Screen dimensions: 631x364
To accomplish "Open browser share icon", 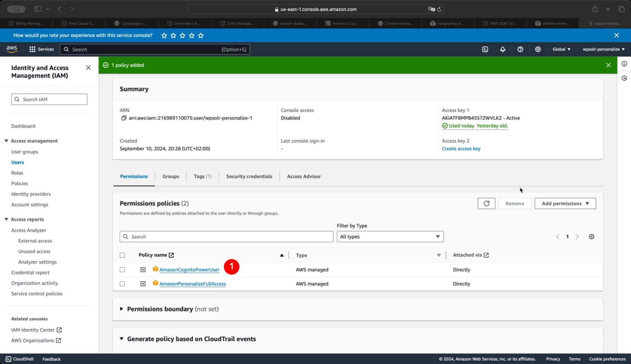I will tap(595, 9).
